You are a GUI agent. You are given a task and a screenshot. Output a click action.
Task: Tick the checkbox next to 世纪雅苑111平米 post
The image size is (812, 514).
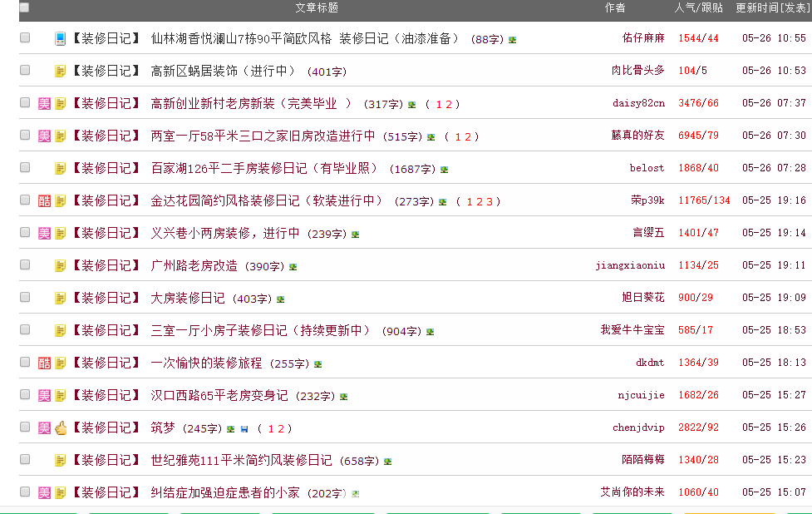click(x=25, y=460)
